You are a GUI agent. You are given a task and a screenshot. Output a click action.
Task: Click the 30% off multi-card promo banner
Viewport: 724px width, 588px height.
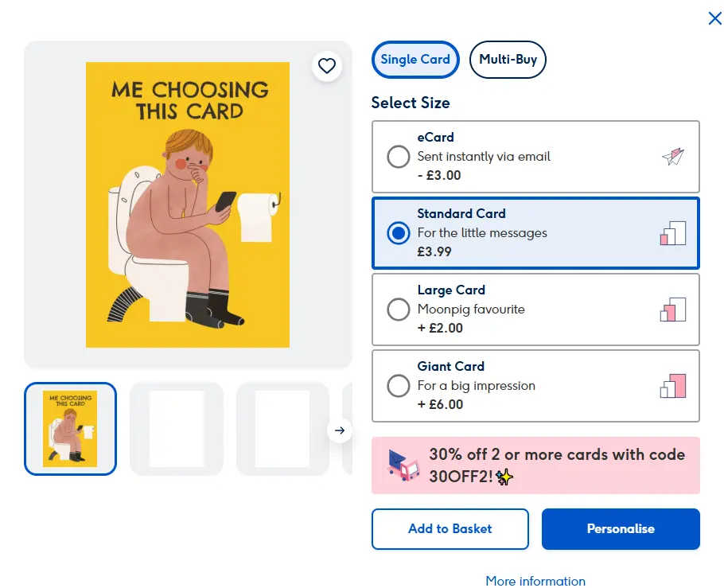point(535,465)
